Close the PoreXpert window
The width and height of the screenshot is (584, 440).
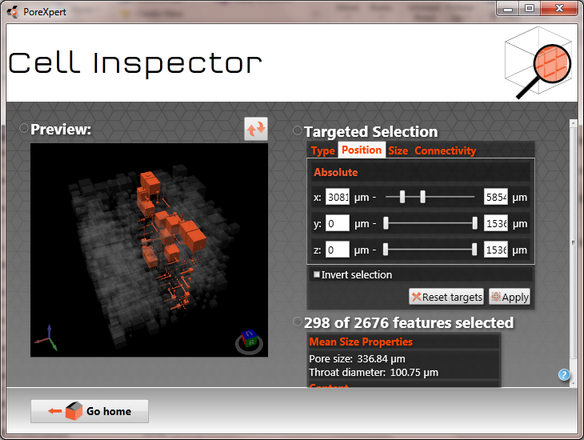(559, 9)
